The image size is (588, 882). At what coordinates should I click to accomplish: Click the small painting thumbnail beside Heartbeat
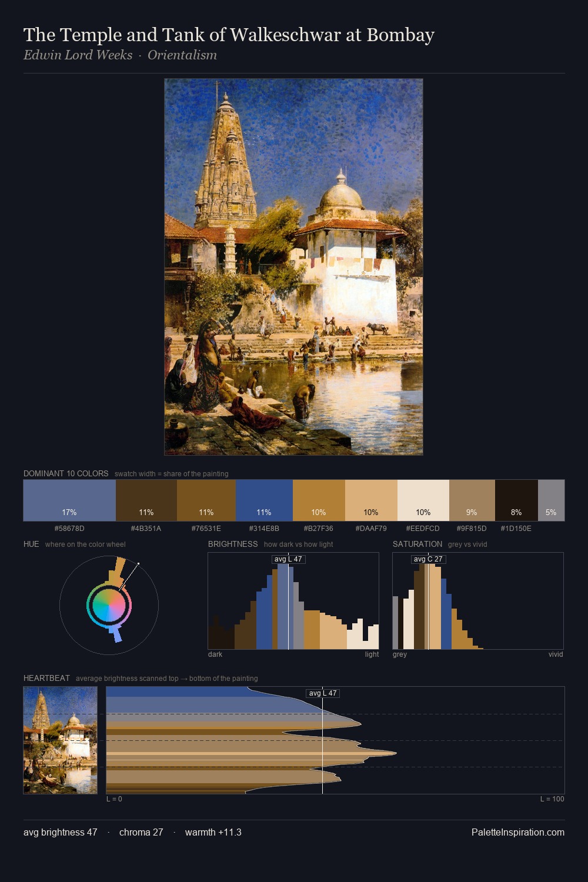pos(61,740)
